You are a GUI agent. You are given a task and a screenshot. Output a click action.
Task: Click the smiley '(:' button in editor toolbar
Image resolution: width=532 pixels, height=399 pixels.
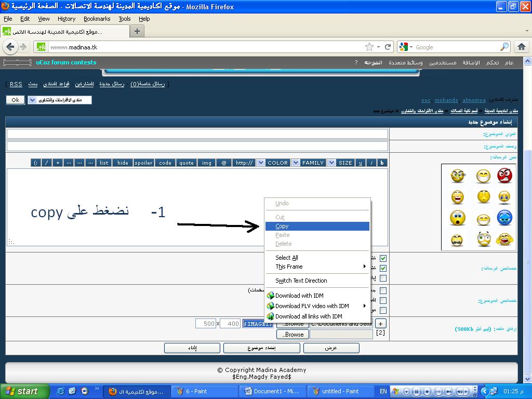coord(36,163)
